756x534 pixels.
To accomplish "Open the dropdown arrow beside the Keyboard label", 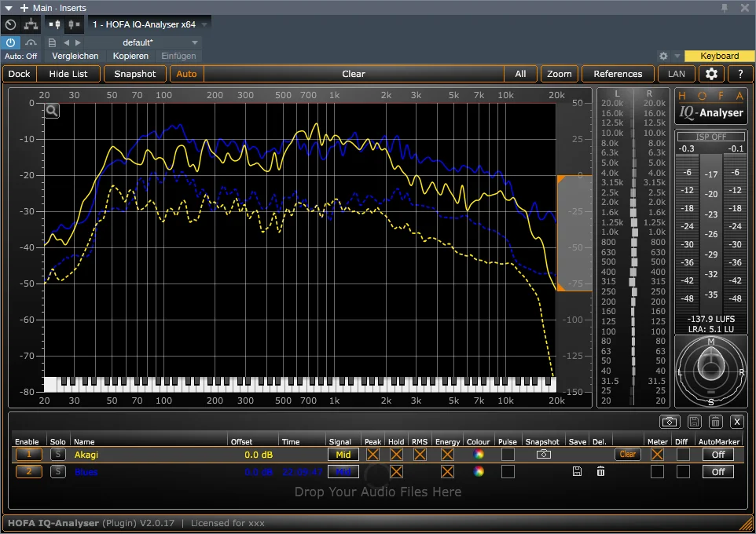I will (677, 56).
